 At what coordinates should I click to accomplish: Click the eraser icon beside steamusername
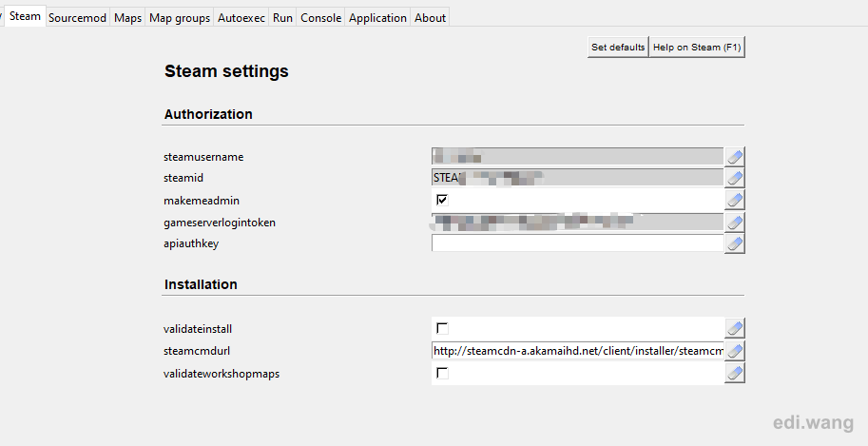[x=735, y=157]
